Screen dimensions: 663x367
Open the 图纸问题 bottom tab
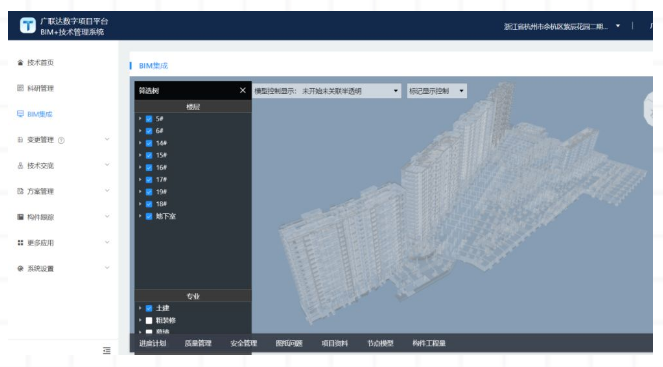pos(289,343)
